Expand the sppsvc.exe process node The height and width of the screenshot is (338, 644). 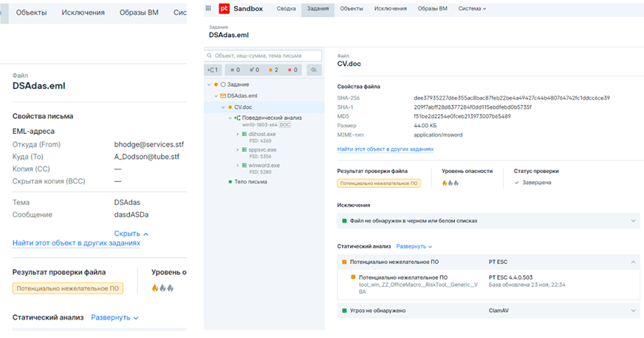click(x=237, y=149)
